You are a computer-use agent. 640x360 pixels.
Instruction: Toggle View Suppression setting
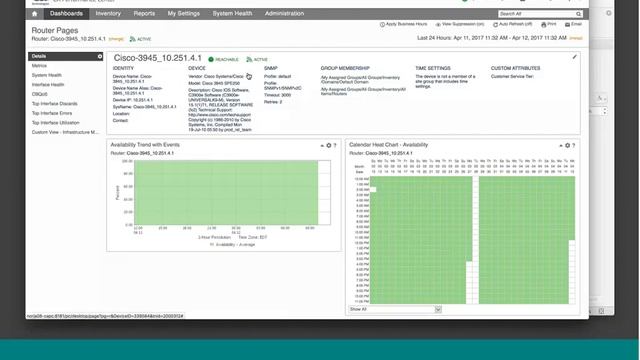pyautogui.click(x=460, y=24)
